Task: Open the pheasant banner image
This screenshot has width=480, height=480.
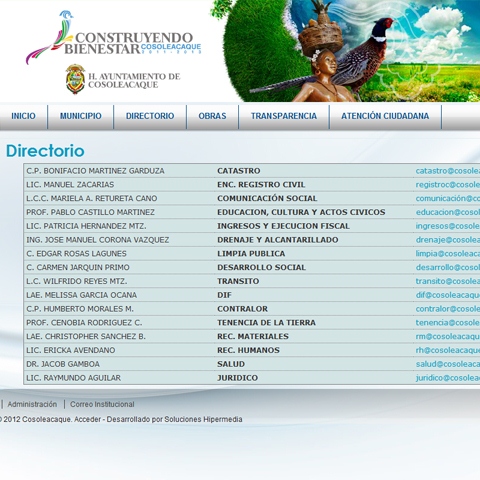Action: (345, 51)
